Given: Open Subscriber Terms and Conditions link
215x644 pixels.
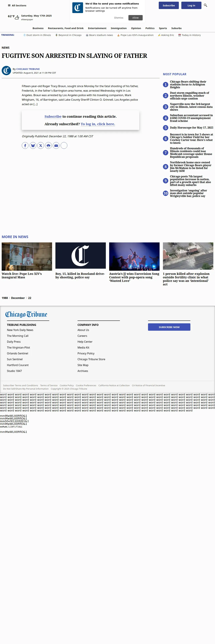Looking at the screenshot, I should [x=21, y=386].
